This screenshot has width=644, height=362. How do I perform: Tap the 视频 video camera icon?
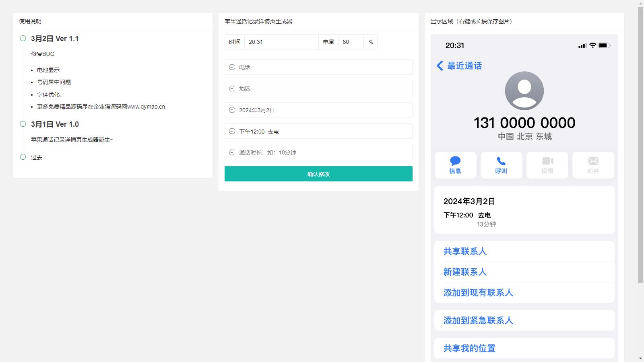pos(547,161)
